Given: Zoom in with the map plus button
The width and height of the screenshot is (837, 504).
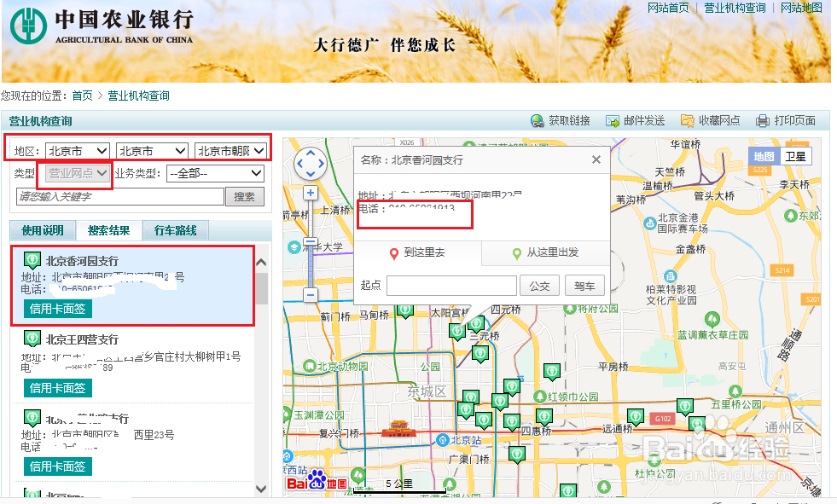Looking at the screenshot, I should coord(310,193).
